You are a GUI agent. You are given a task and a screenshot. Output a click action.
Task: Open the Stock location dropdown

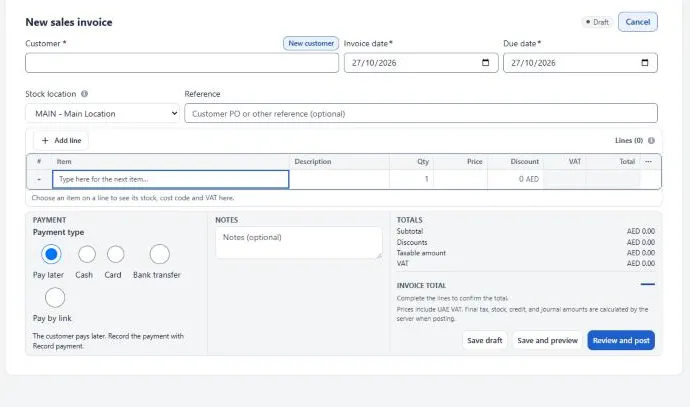[102, 114]
